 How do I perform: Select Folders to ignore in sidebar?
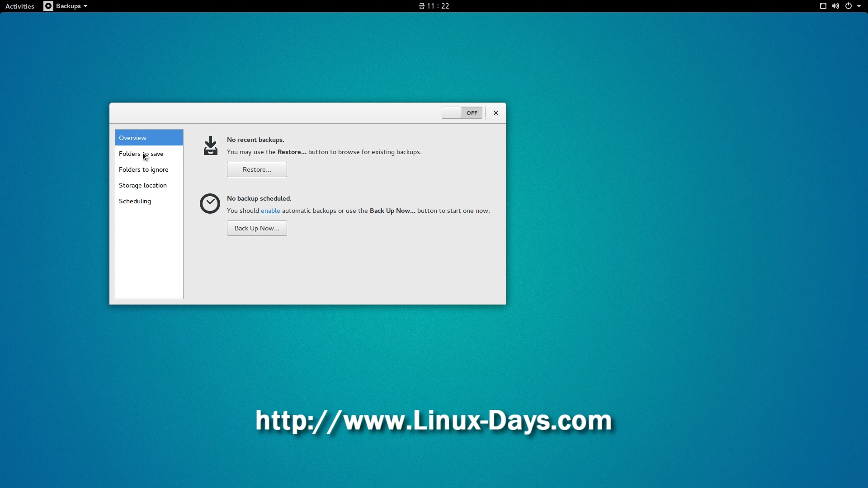(x=143, y=169)
